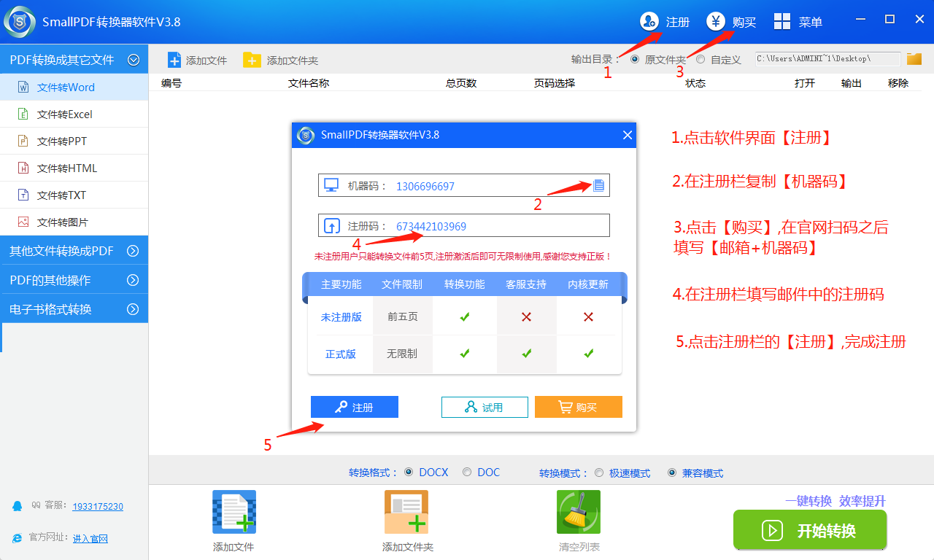Click the browser icon next to 官方网址
The width and height of the screenshot is (934, 560).
[17, 537]
